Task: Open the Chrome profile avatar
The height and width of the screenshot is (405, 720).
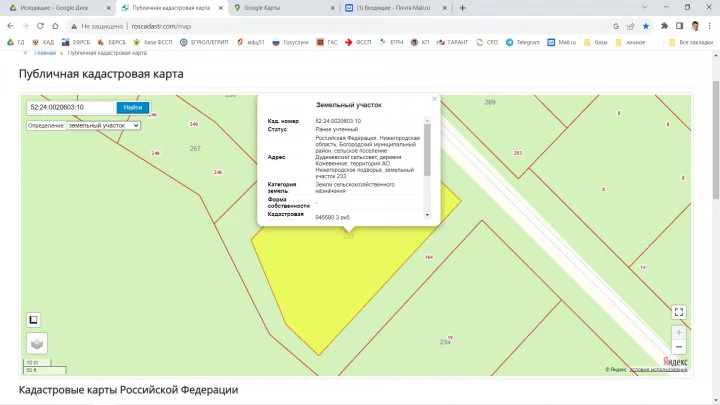Action: pyautogui.click(x=695, y=26)
